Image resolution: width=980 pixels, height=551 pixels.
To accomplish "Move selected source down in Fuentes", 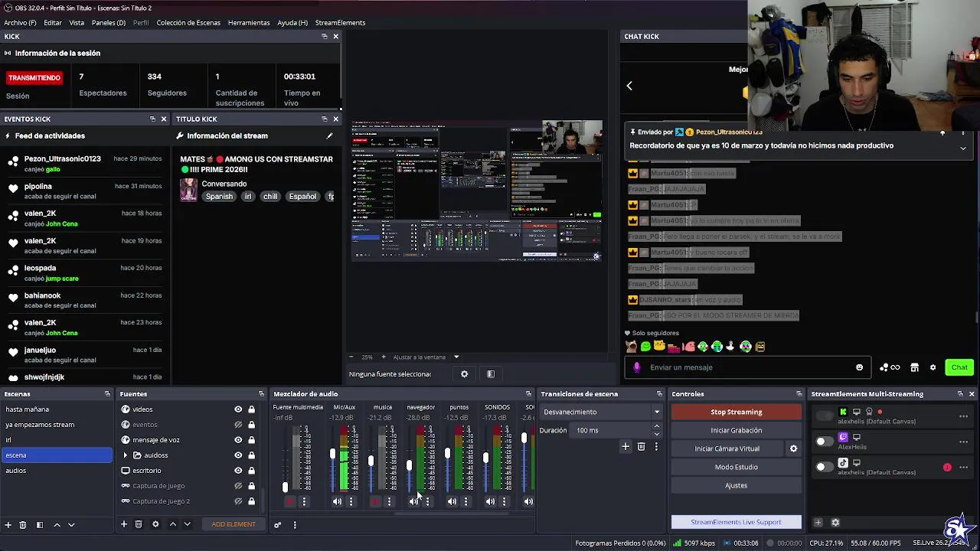I will (187, 524).
